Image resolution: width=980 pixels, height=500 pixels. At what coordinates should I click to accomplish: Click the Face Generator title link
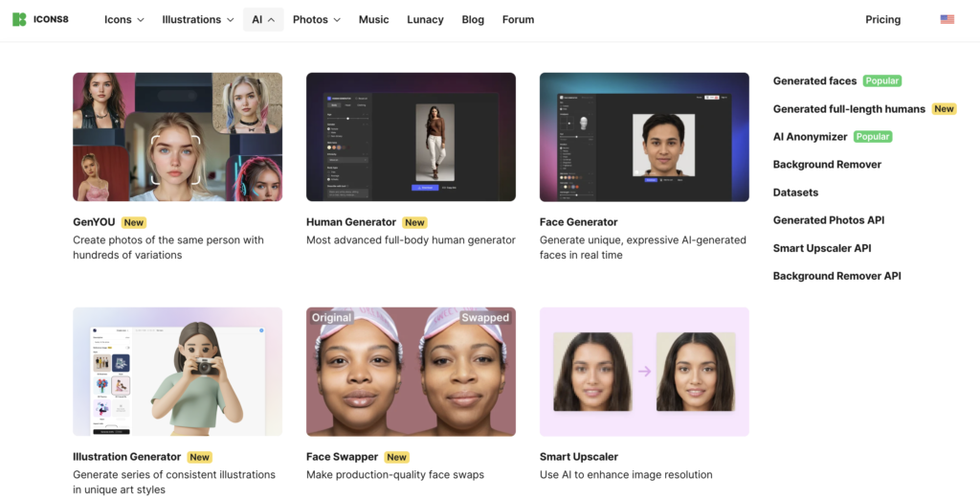579,222
